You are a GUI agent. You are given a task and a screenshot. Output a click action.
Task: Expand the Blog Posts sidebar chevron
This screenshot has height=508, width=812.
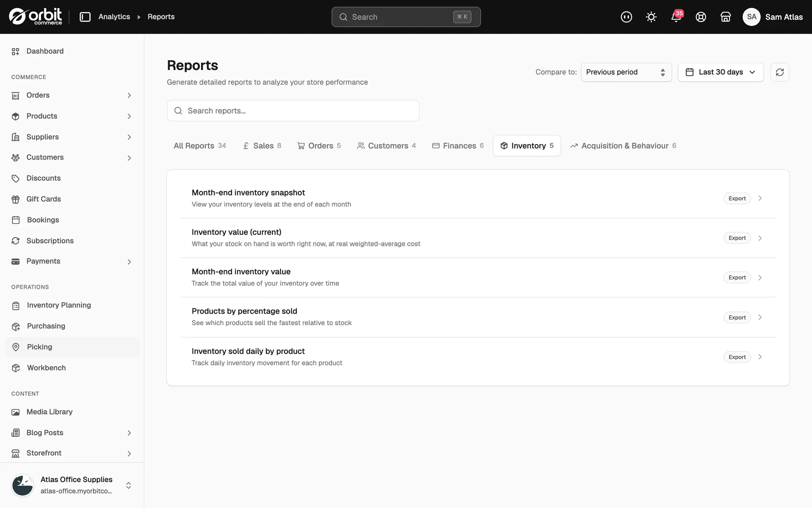pos(129,433)
